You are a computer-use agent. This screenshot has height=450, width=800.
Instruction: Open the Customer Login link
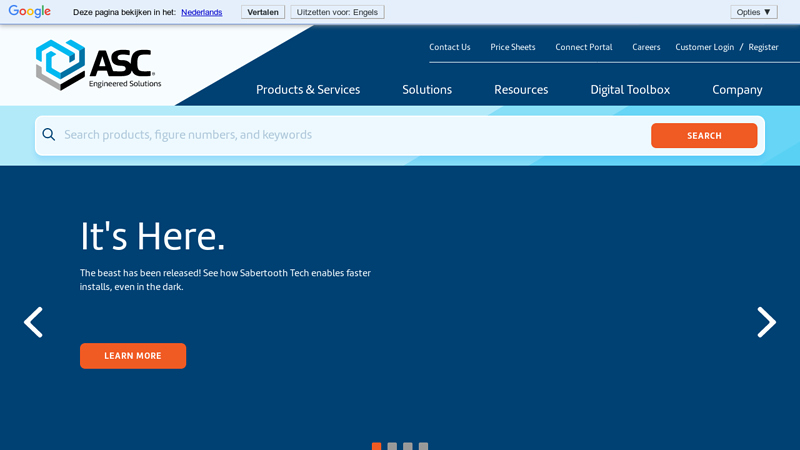click(x=704, y=47)
